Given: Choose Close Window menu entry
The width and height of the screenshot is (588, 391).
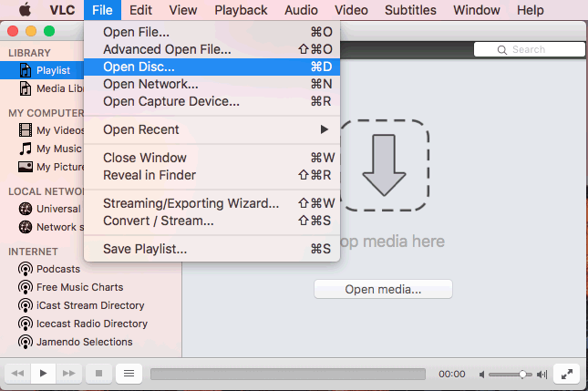Looking at the screenshot, I should click(x=211, y=158).
